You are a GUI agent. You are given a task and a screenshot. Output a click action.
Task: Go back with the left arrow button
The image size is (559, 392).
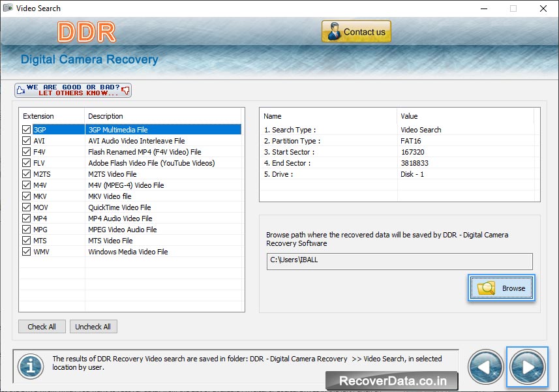click(x=485, y=367)
